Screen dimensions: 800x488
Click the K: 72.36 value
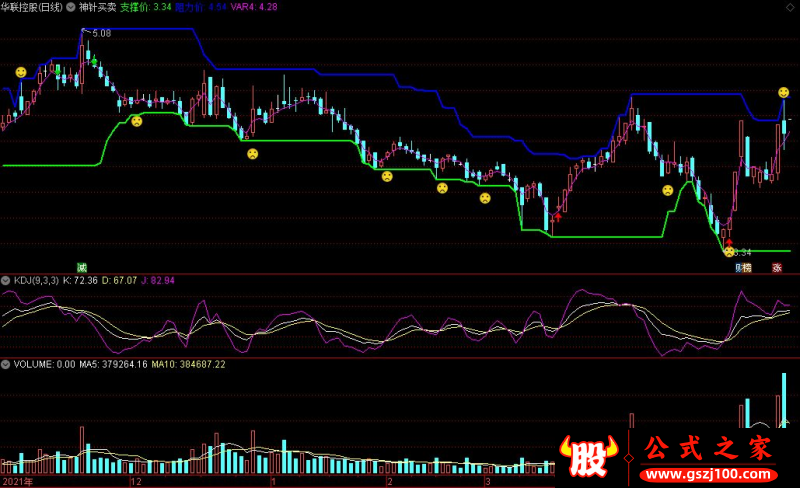[x=80, y=280]
